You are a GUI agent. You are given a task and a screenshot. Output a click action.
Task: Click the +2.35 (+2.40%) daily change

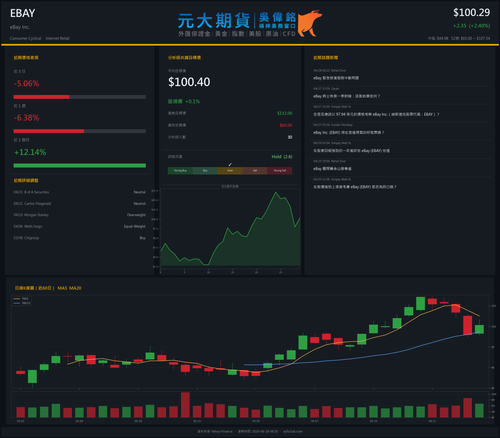point(471,26)
